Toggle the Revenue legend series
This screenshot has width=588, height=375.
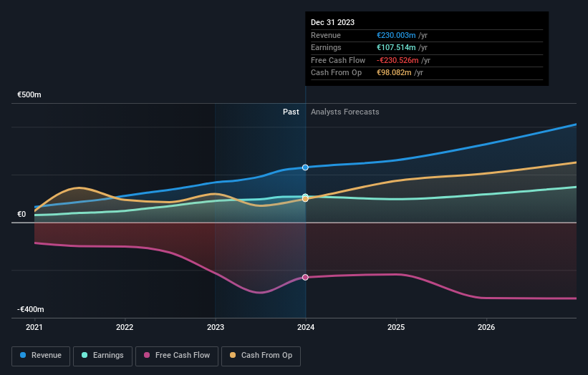[41, 356]
